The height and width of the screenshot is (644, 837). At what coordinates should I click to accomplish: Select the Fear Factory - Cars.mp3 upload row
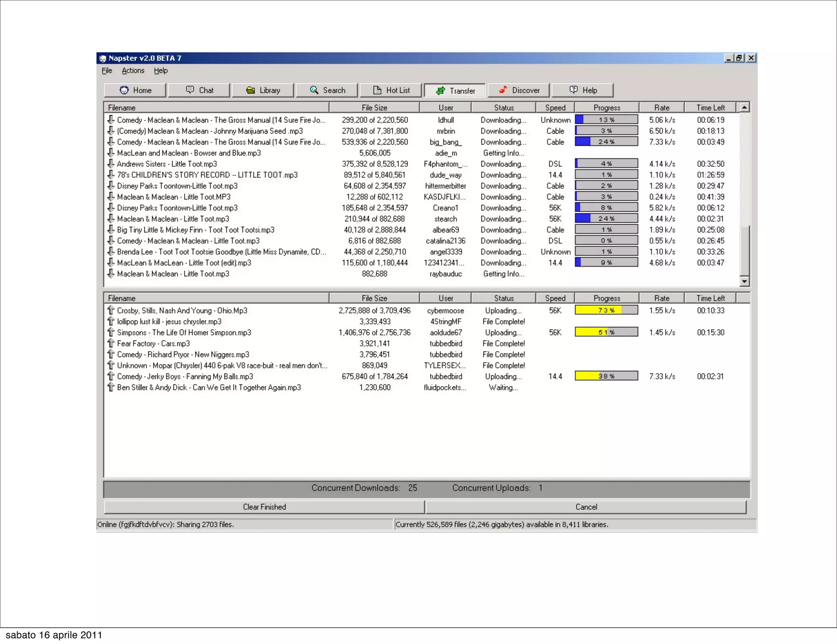[x=153, y=343]
